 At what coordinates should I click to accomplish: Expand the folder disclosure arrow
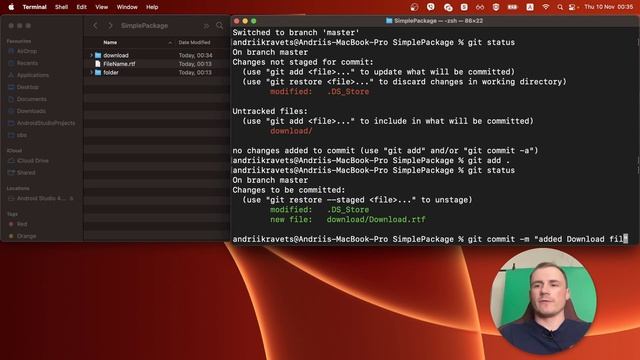[x=91, y=72]
